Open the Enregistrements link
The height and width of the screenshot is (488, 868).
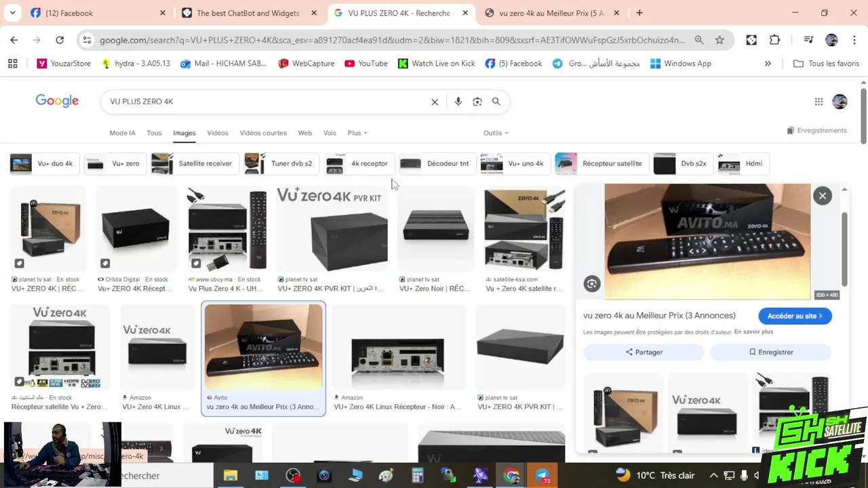[816, 130]
